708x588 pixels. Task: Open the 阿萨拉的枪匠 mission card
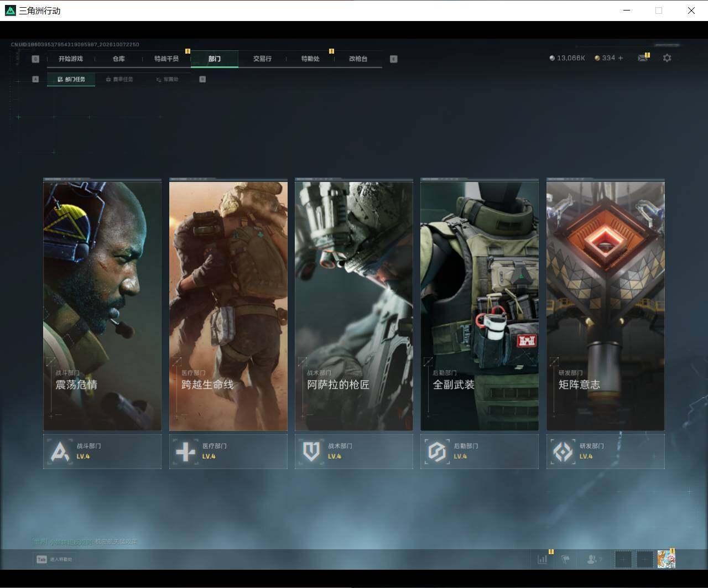354,305
